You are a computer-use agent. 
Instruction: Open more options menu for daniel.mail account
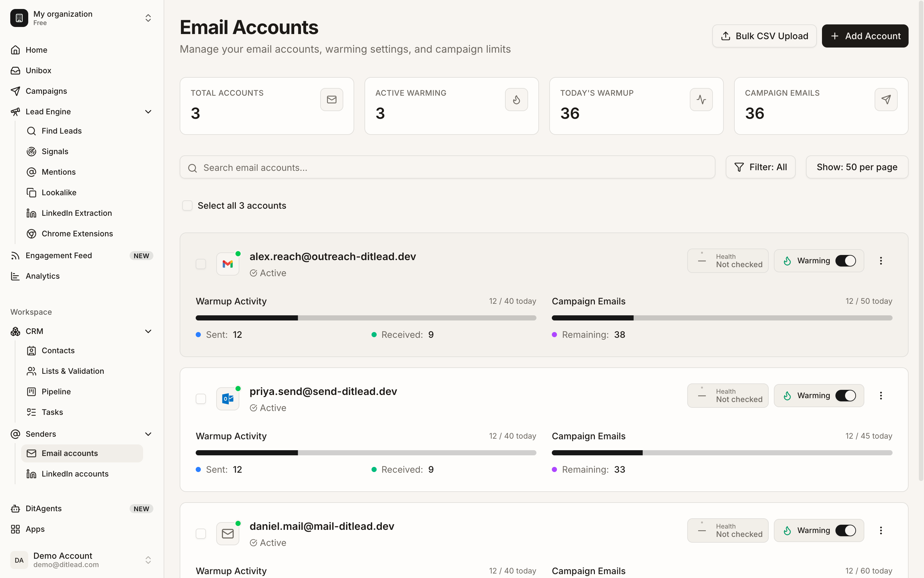(x=881, y=530)
